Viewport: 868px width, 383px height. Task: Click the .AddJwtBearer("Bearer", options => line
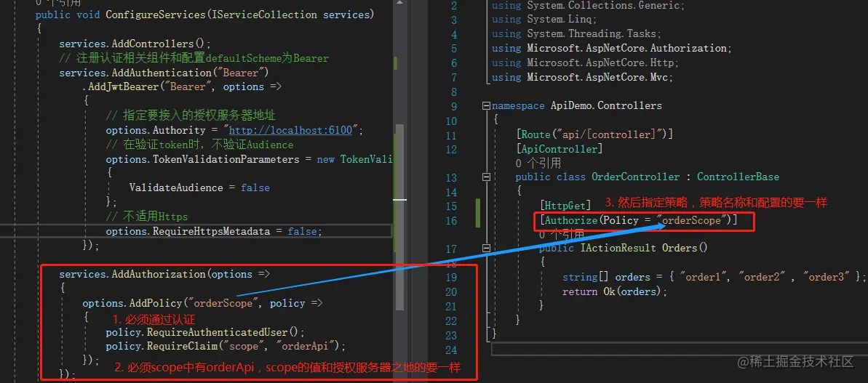pyautogui.click(x=183, y=87)
